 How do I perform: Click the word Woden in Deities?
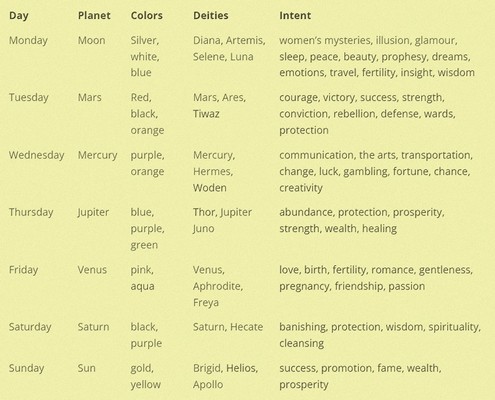tap(210, 188)
